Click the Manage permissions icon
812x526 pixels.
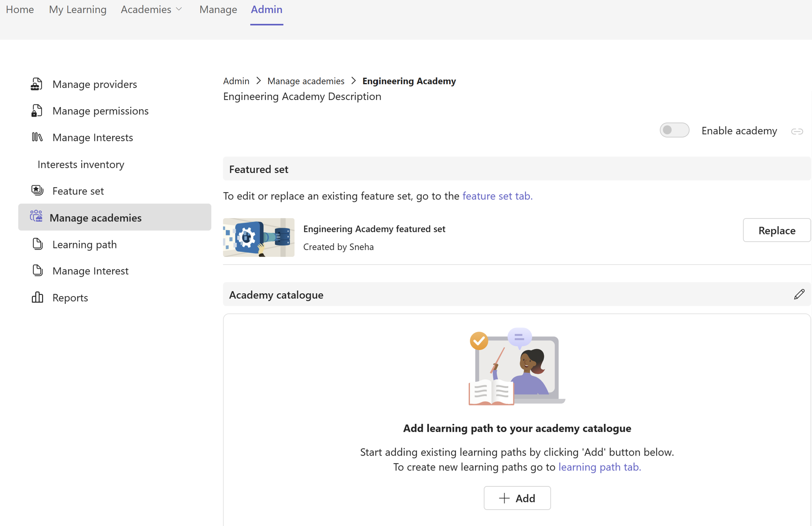(x=37, y=110)
